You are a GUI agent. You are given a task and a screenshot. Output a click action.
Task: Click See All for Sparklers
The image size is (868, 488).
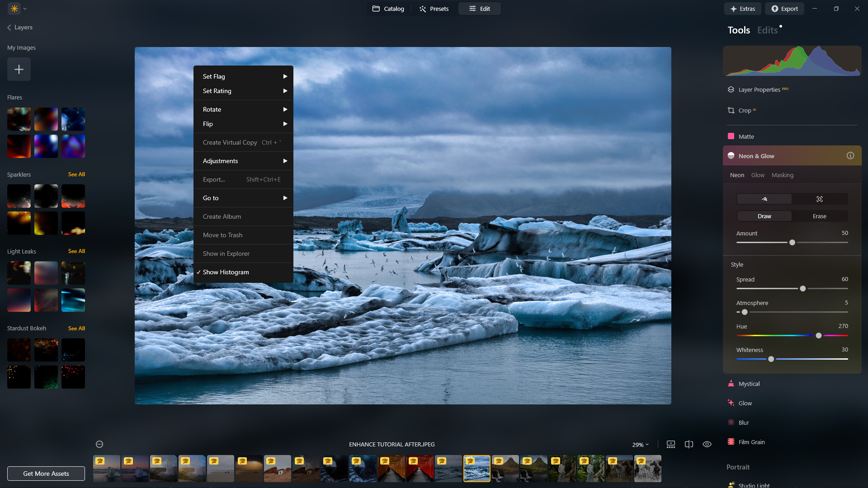point(76,174)
